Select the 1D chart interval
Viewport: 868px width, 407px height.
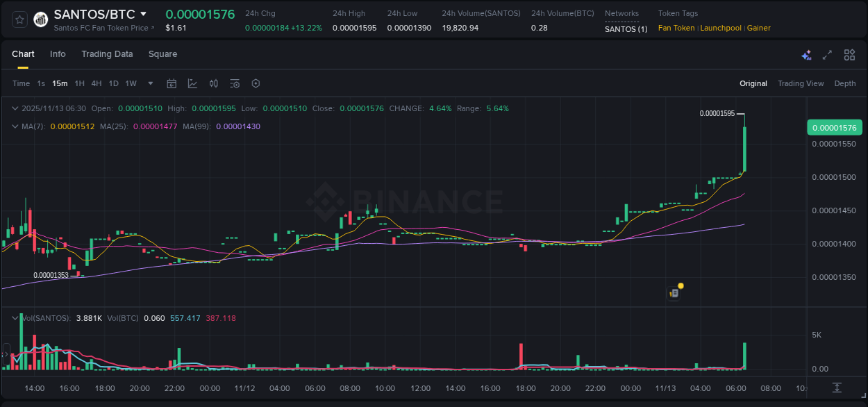pos(113,83)
